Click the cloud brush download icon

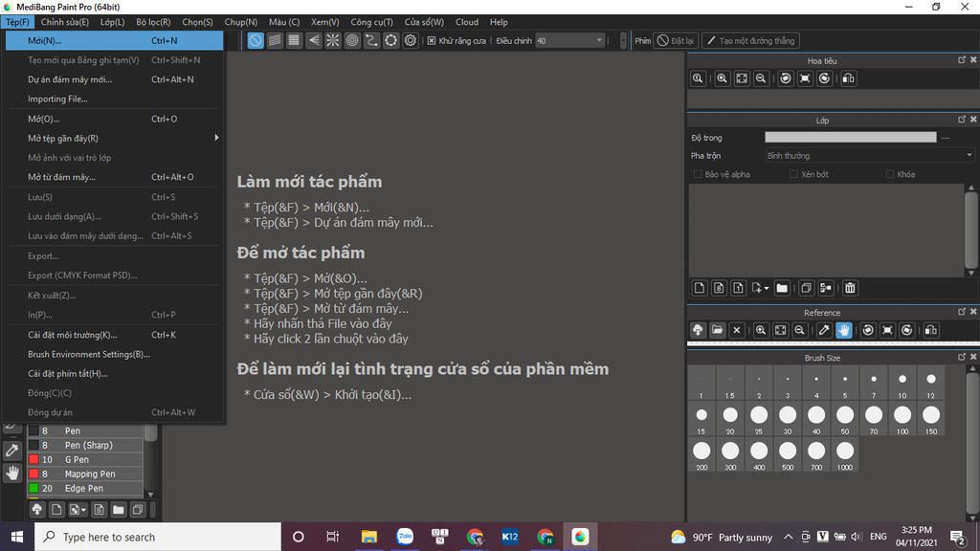(x=37, y=510)
